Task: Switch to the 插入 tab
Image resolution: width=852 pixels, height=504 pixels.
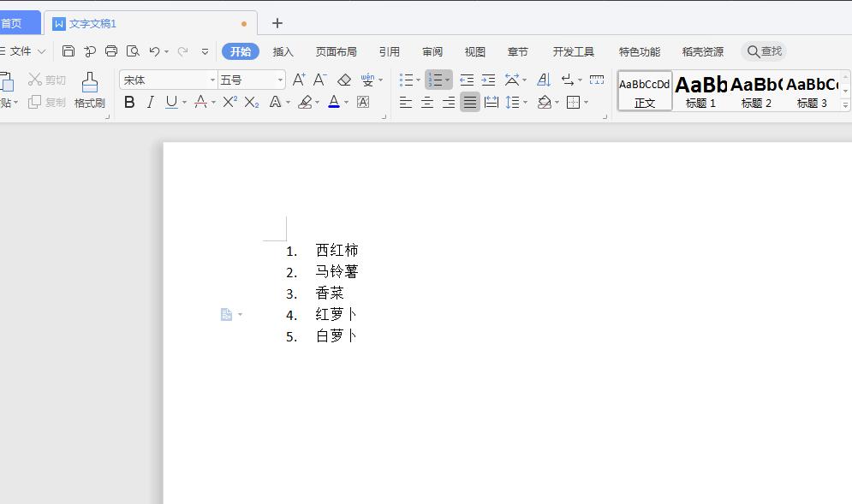Action: tap(283, 51)
